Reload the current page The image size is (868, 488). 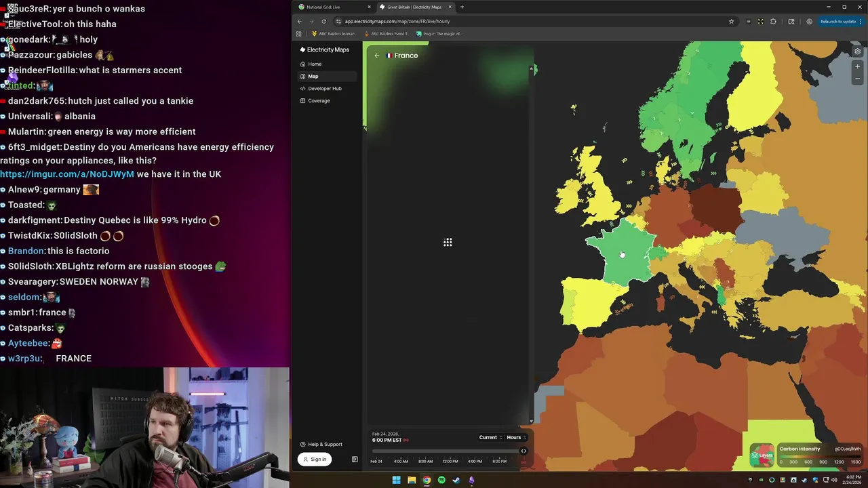tap(323, 21)
